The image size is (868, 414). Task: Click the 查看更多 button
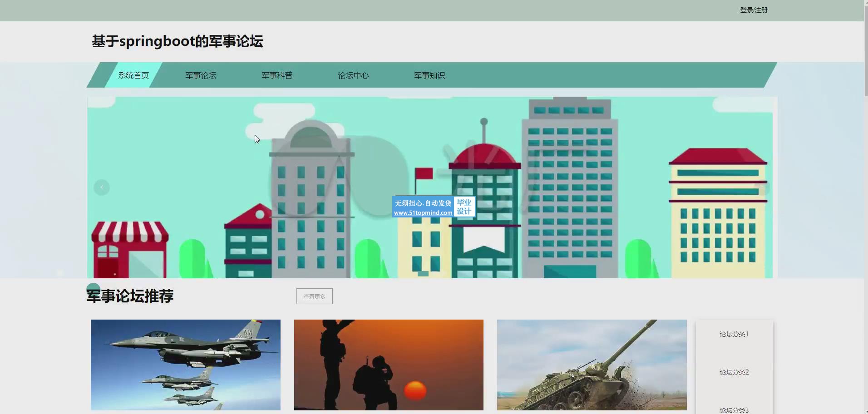[x=315, y=296]
